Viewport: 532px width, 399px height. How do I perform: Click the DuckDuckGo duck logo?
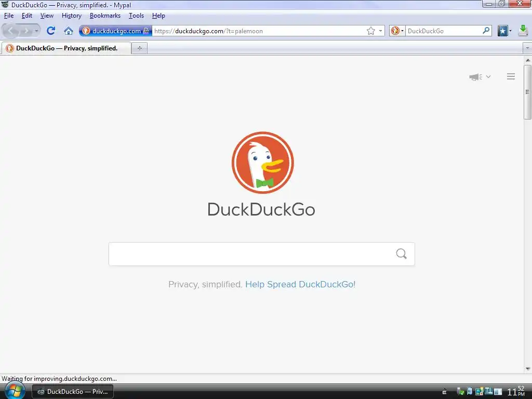(x=262, y=163)
